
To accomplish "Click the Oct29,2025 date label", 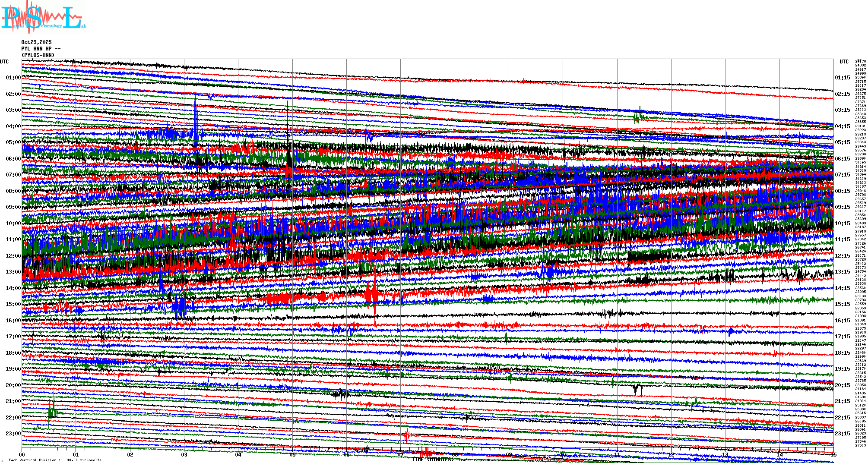I will tap(36, 42).
